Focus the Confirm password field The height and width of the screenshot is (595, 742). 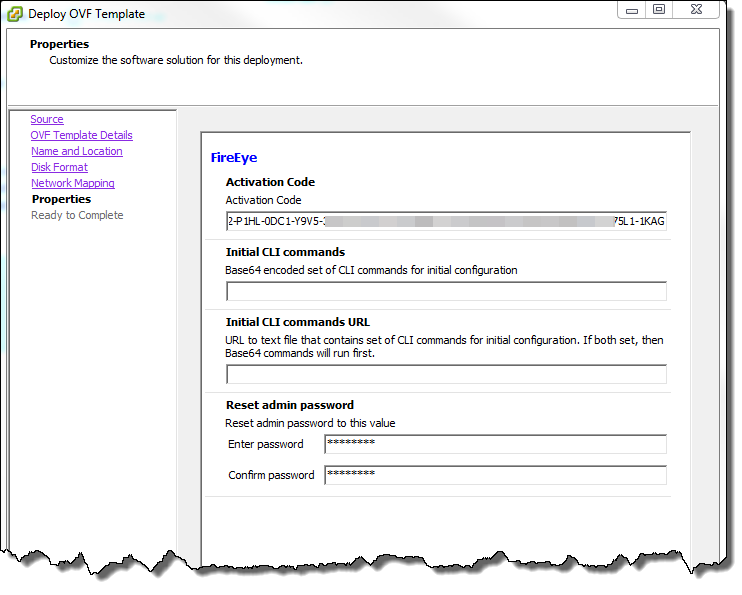[495, 475]
